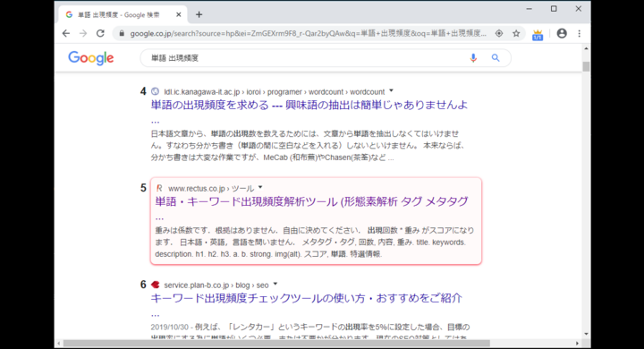Minimize the Chrome window

(529, 9)
